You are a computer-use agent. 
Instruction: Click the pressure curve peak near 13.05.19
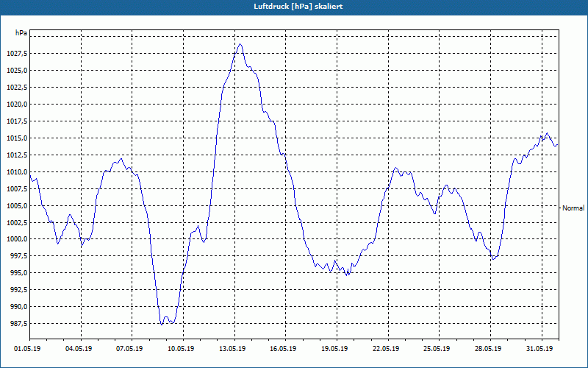tap(240, 44)
